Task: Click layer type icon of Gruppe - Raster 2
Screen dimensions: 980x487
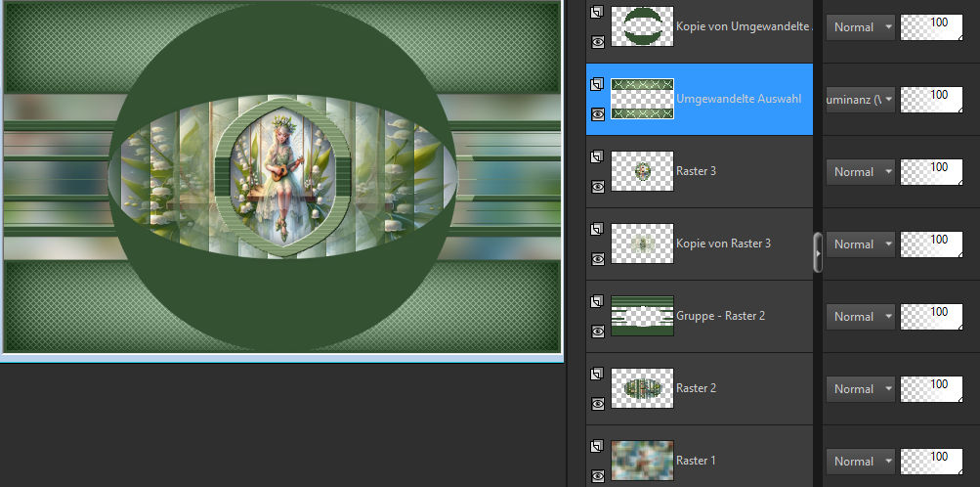Action: coord(597,301)
